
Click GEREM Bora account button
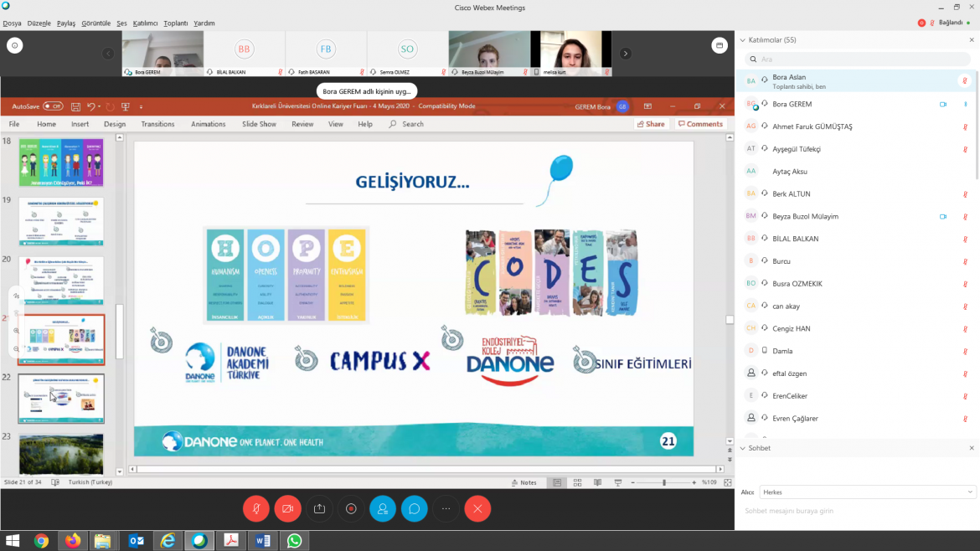click(x=601, y=107)
